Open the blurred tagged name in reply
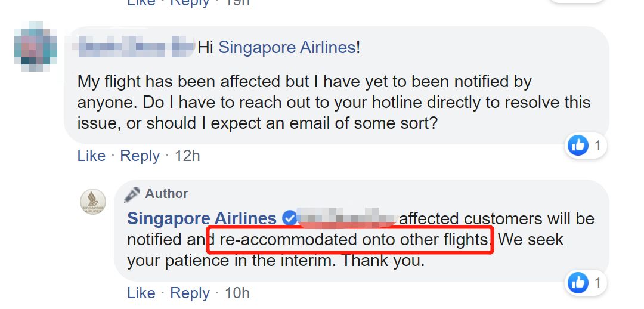Screen dimensions: 644x309 347,218
